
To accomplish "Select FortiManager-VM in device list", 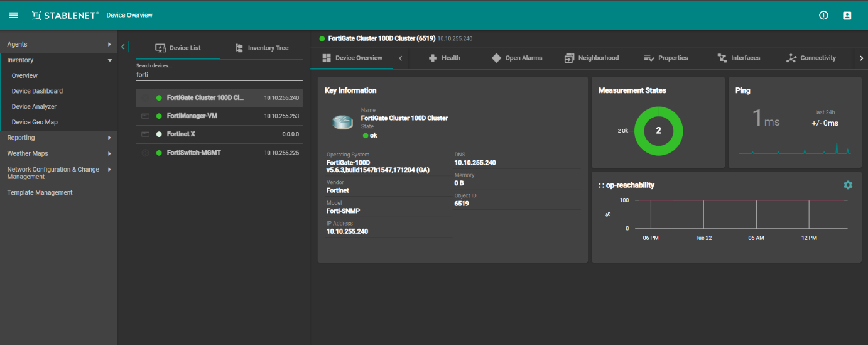I will click(x=219, y=116).
